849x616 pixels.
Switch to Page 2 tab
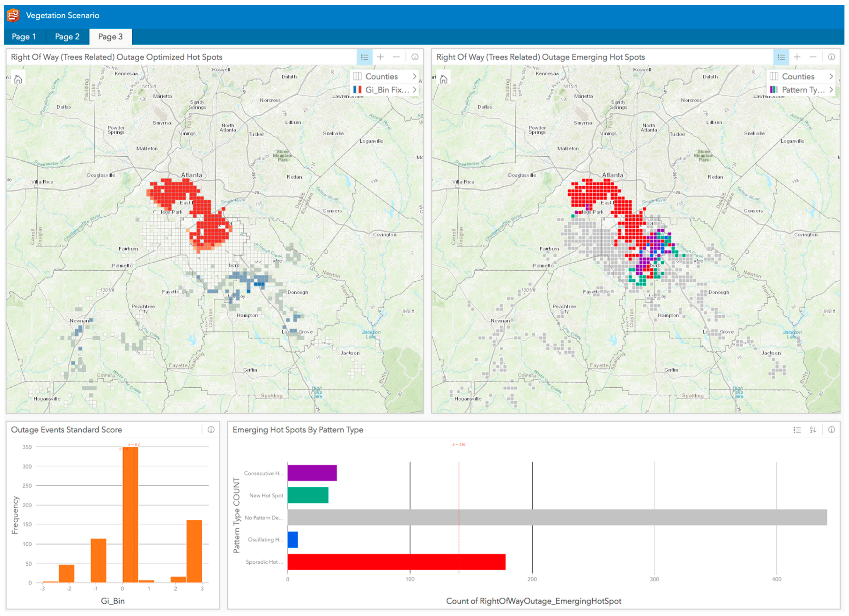67,37
